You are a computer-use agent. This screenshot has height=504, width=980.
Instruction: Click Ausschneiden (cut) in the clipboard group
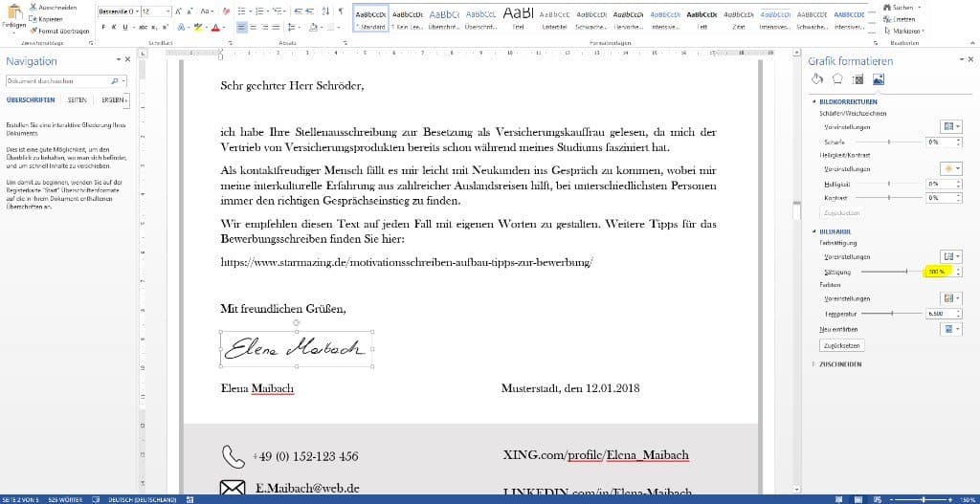(53, 7)
